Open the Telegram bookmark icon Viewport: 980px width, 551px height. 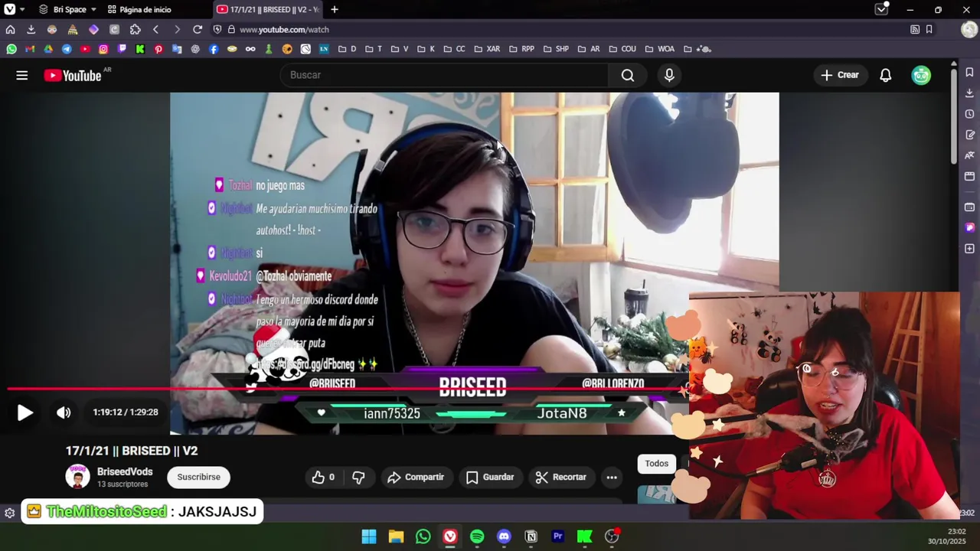coord(67,49)
